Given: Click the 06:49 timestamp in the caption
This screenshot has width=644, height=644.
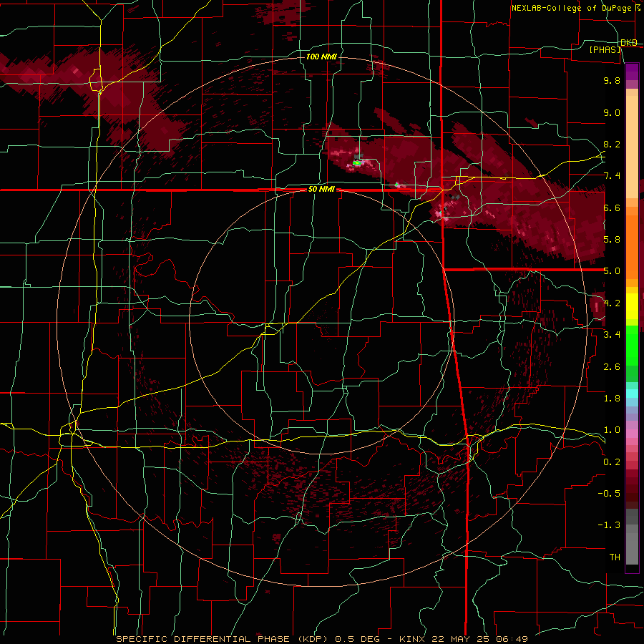Looking at the screenshot, I should coord(512,639).
